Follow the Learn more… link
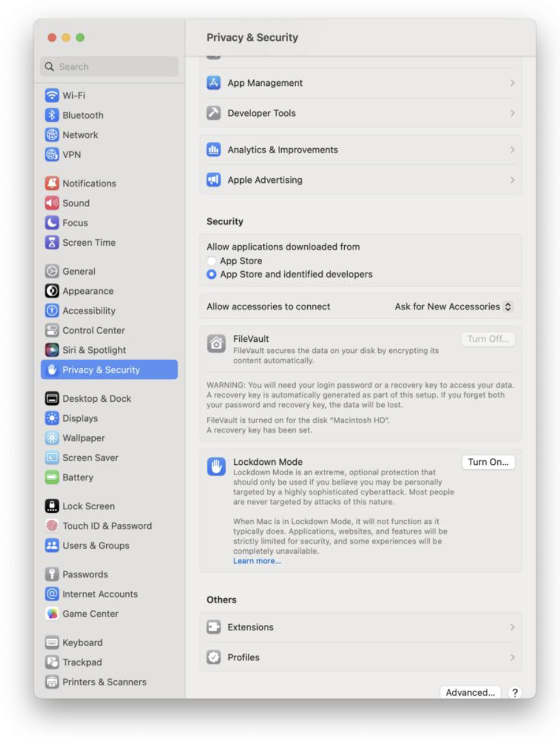The image size is (560, 737). pyautogui.click(x=257, y=561)
